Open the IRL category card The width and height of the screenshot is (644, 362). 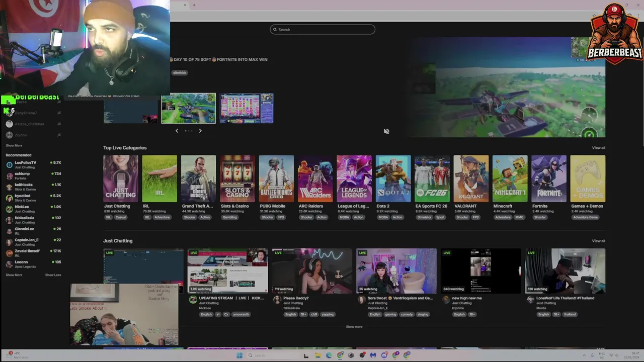(x=159, y=178)
